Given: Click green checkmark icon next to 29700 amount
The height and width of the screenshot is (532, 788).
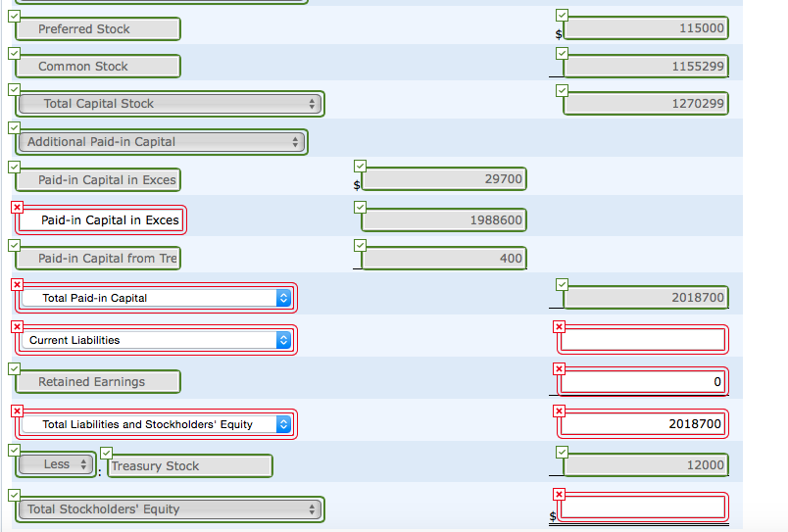Looking at the screenshot, I should coord(360,166).
